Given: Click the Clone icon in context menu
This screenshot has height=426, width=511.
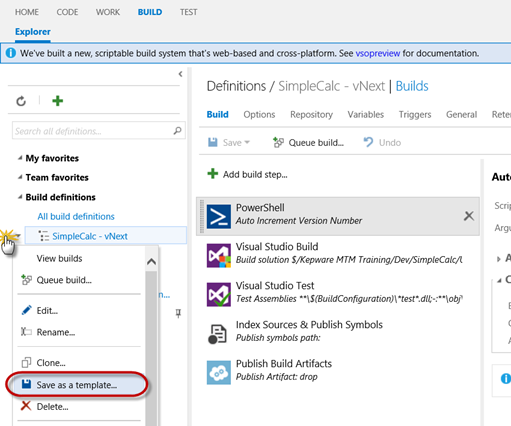Looking at the screenshot, I should (26, 362).
